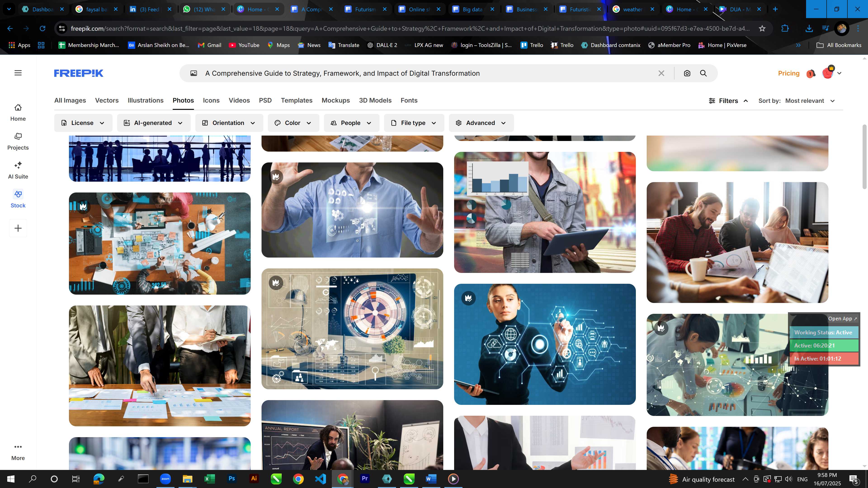Open woman touching hexagon hologram photo
This screenshot has height=488, width=868.
[545, 344]
